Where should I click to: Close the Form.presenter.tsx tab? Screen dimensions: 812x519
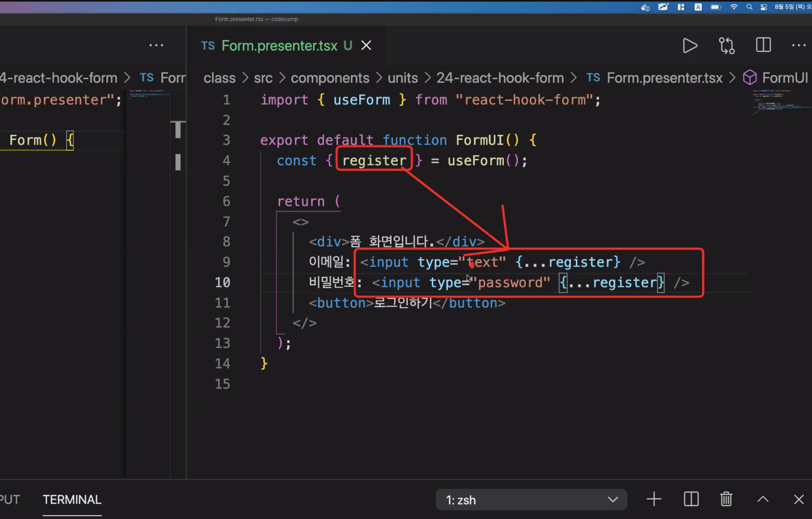click(x=366, y=46)
